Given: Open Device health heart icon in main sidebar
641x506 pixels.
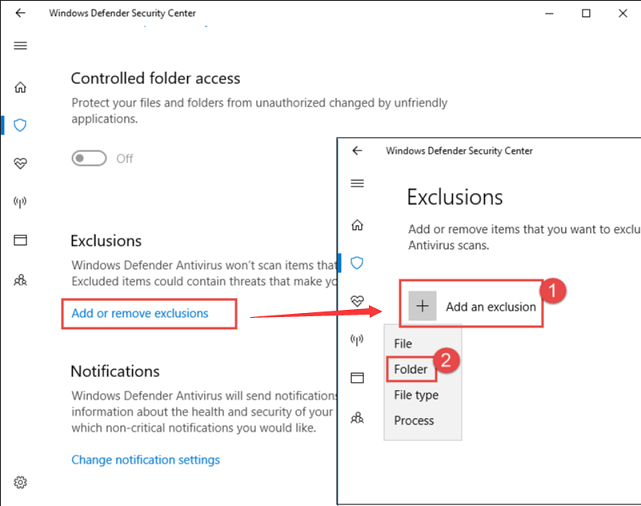Looking at the screenshot, I should [x=20, y=163].
